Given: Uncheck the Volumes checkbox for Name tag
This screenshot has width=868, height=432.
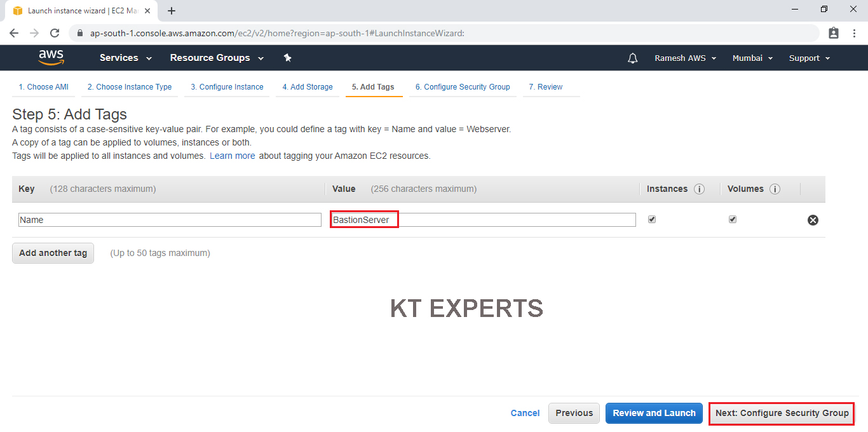Looking at the screenshot, I should [733, 219].
